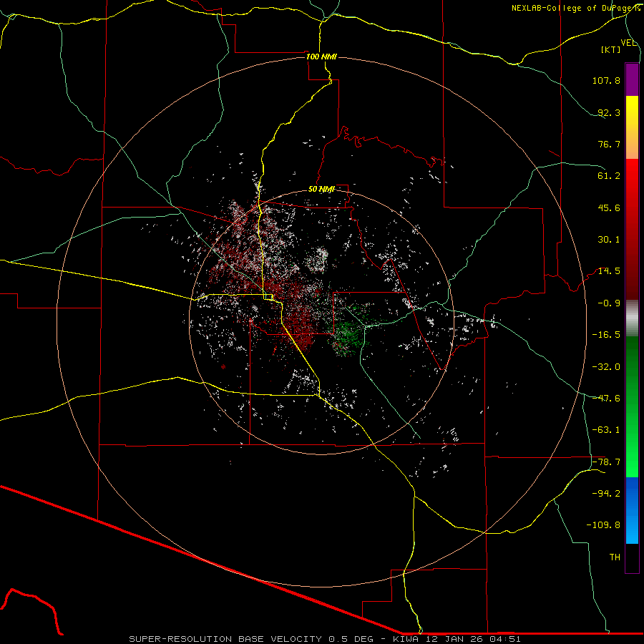The image size is (644, 644).
Task: Select the -78.7 velocity scale value
Action: tap(606, 462)
